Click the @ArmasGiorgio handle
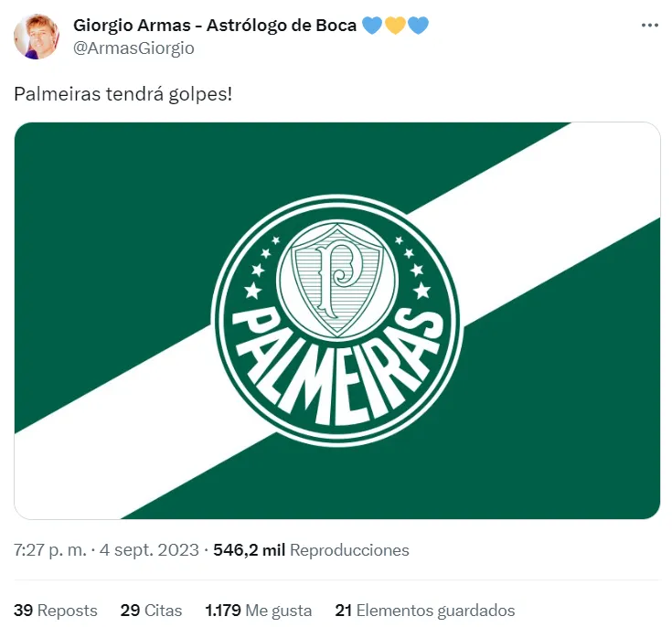This screenshot has width=672, height=627. point(133,48)
